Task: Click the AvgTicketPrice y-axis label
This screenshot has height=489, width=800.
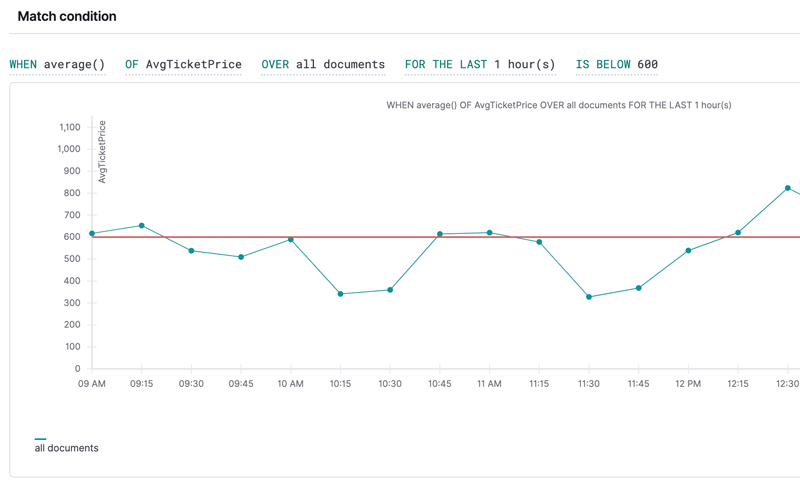Action: pyautogui.click(x=102, y=152)
